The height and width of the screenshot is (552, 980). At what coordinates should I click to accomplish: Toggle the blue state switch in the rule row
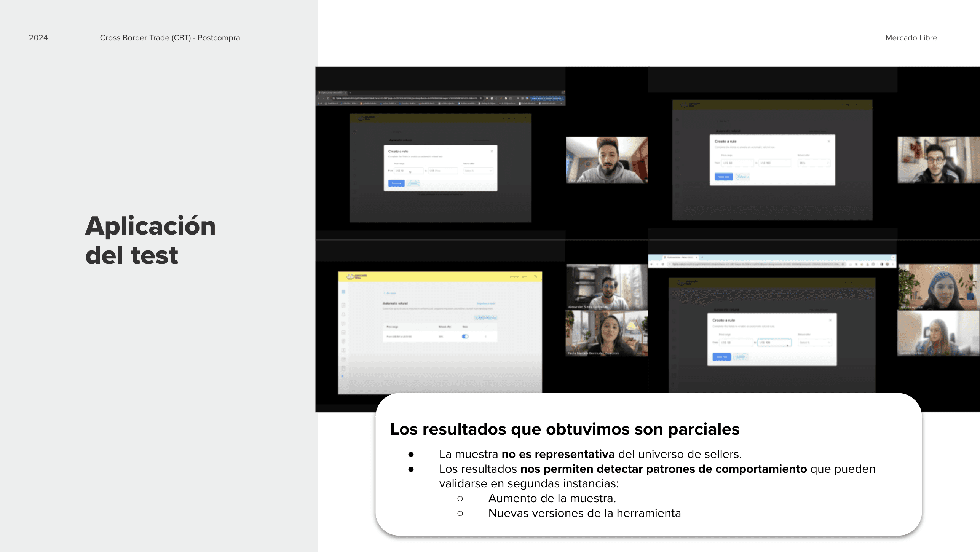pyautogui.click(x=465, y=337)
